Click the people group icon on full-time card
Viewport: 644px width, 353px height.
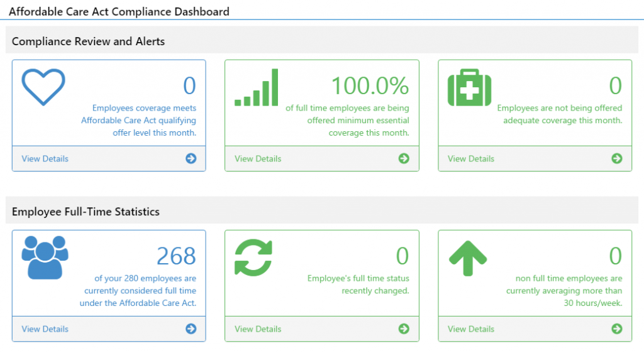tap(45, 258)
